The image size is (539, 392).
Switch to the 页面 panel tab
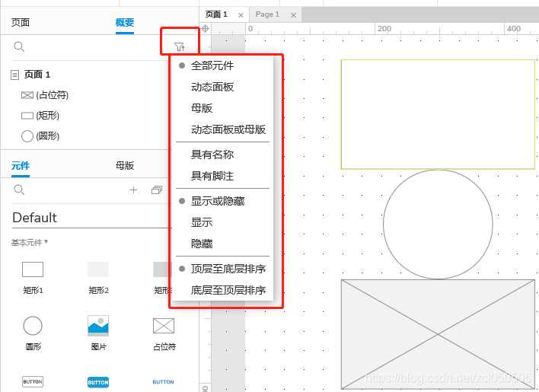point(21,22)
